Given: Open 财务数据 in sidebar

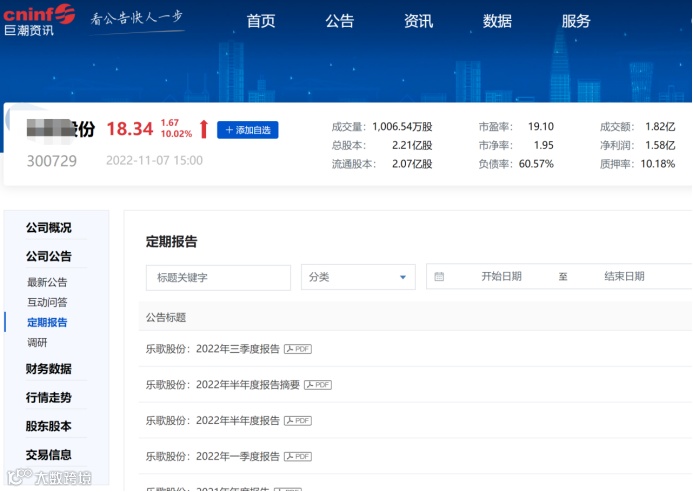Looking at the screenshot, I should pos(49,369).
